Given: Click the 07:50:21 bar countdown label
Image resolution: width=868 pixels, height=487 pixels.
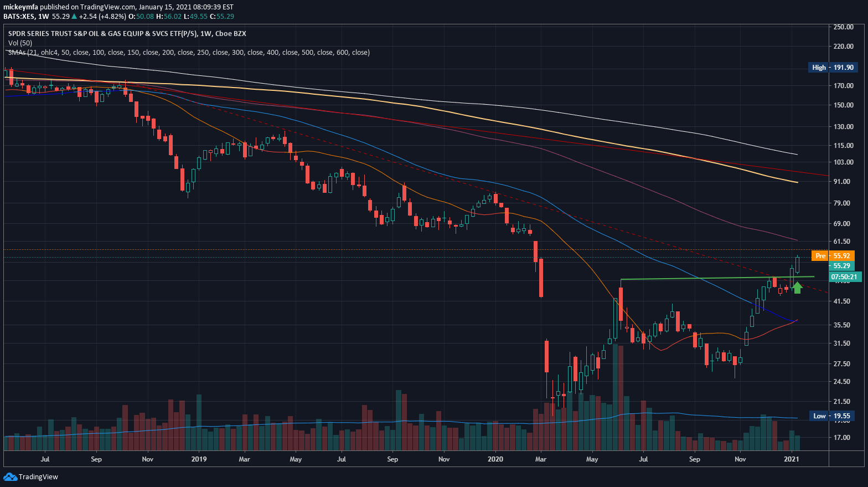Looking at the screenshot, I should point(845,276).
